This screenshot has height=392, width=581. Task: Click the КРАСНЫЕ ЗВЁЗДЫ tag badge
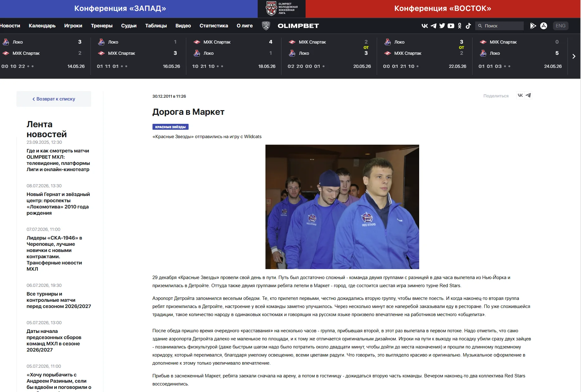pos(171,127)
